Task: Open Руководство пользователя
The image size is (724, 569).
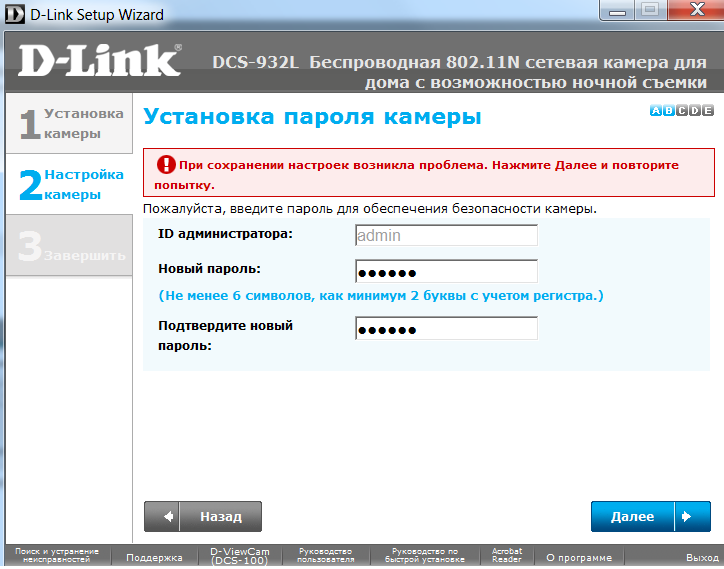Action: pos(326,558)
